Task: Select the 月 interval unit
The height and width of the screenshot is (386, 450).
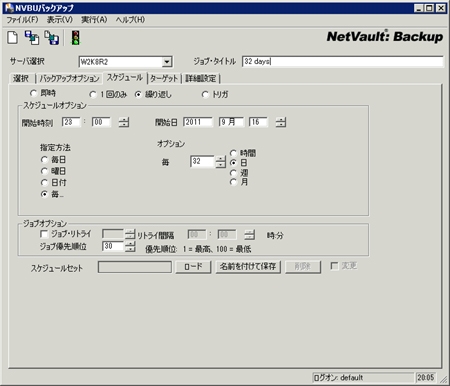Action: [x=233, y=182]
